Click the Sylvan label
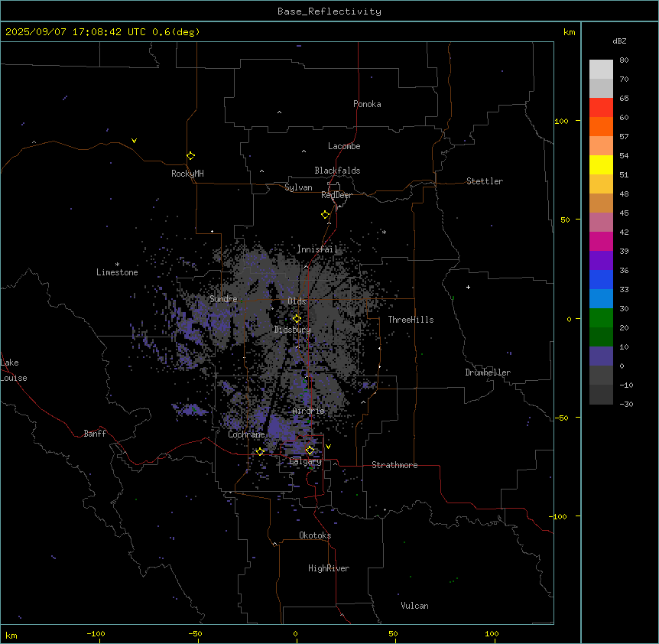 [x=298, y=187]
